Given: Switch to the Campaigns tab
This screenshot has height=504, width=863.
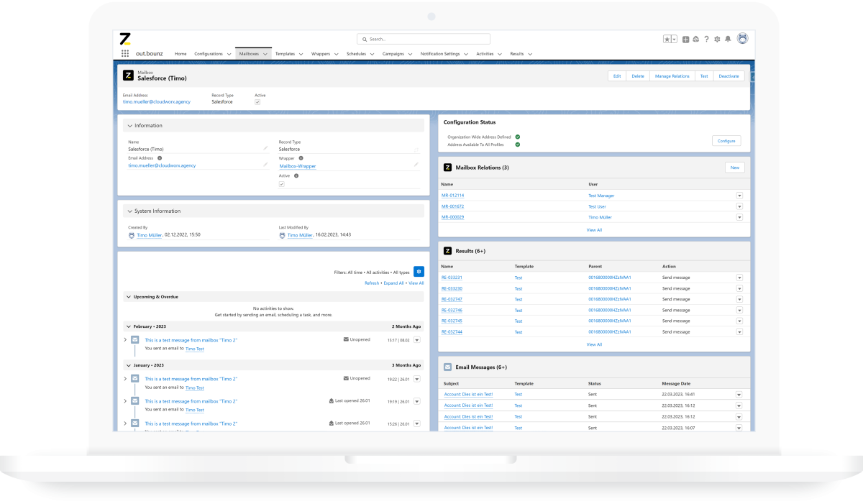Looking at the screenshot, I should click(393, 54).
